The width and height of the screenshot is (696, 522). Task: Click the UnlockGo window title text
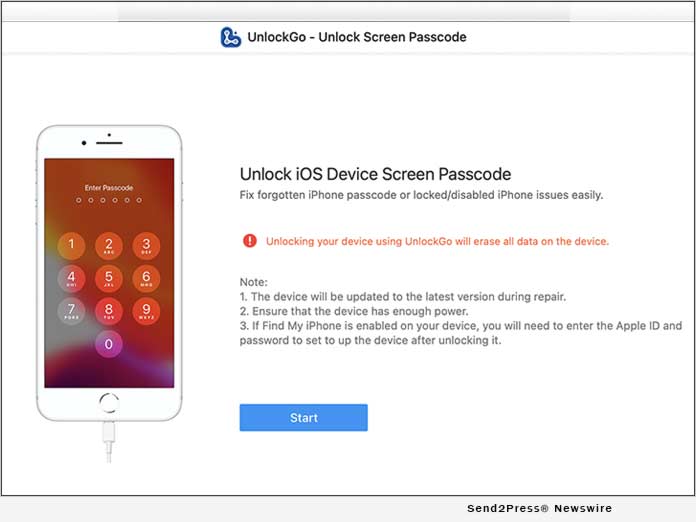pos(357,37)
